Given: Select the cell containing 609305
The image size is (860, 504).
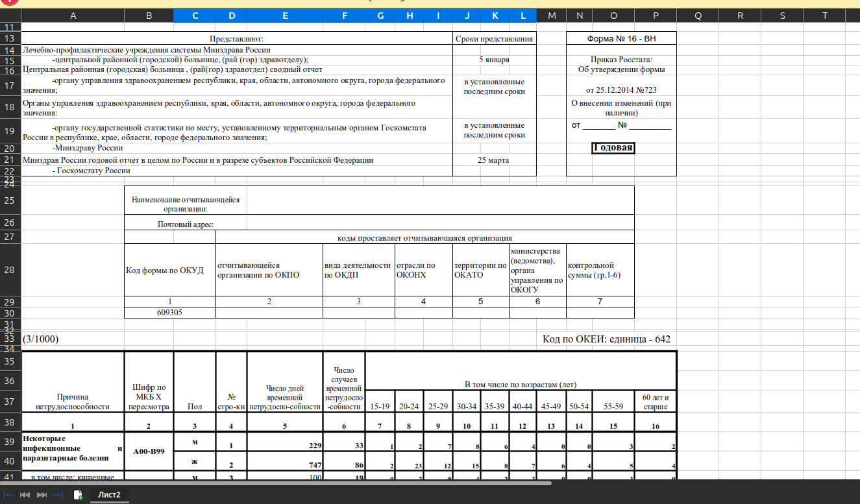Looking at the screenshot, I should pos(169,312).
